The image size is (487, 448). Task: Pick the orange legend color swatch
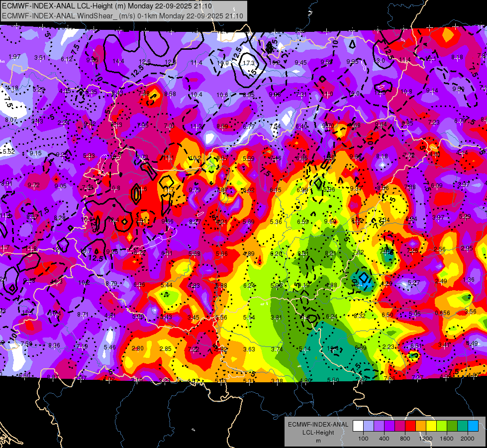pos(421,426)
